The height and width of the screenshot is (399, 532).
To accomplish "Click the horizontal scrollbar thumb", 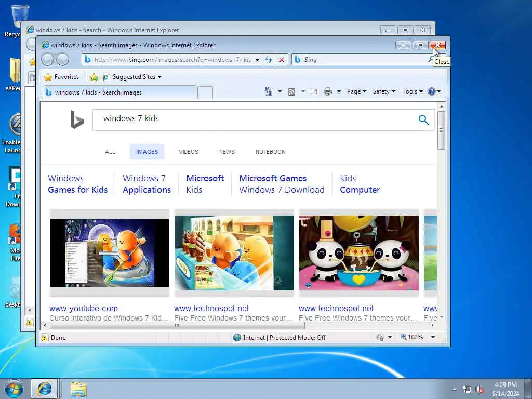I will click(x=177, y=325).
